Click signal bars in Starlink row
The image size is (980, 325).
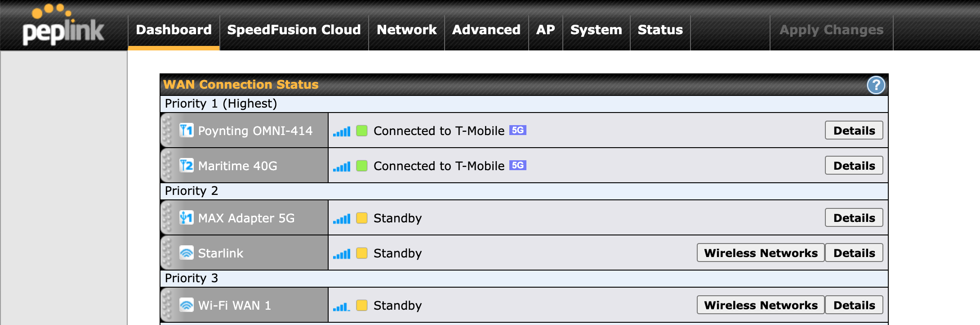point(342,253)
